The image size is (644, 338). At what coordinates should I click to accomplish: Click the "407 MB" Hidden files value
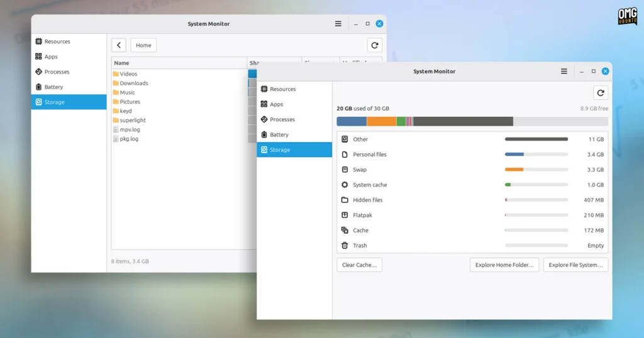[594, 200]
